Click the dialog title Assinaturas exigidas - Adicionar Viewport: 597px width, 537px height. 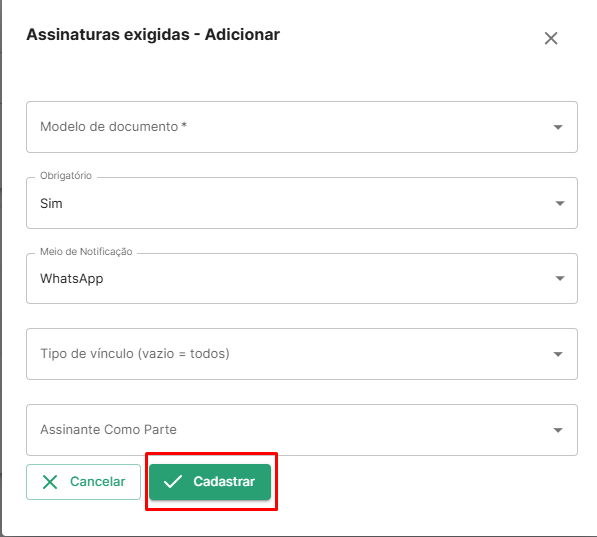[x=153, y=35]
